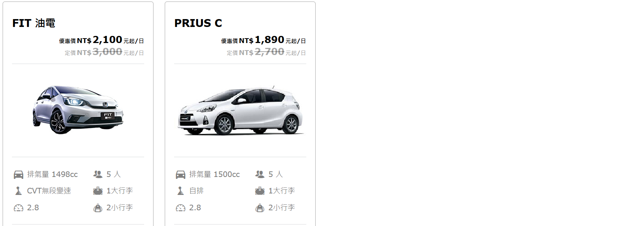Click the car icon beside 排氣量 1500cc
644x226 pixels.
[x=180, y=174]
